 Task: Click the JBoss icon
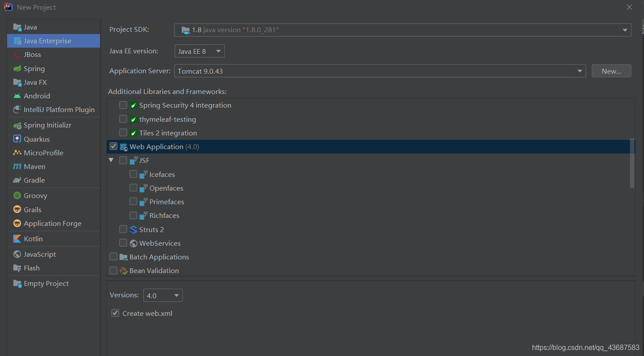click(x=17, y=55)
